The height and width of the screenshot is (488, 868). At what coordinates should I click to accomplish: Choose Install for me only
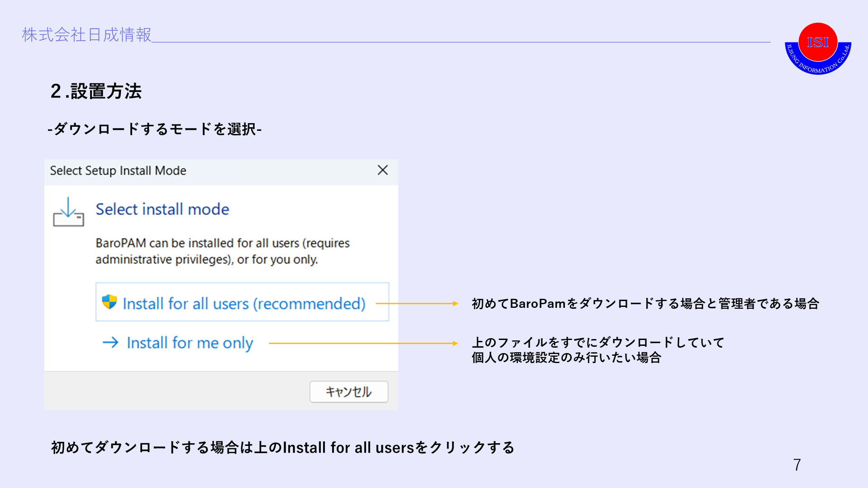pyautogui.click(x=177, y=343)
